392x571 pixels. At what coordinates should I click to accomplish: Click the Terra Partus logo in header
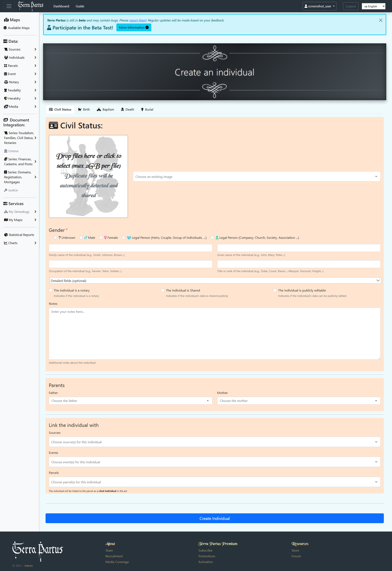point(31,6)
